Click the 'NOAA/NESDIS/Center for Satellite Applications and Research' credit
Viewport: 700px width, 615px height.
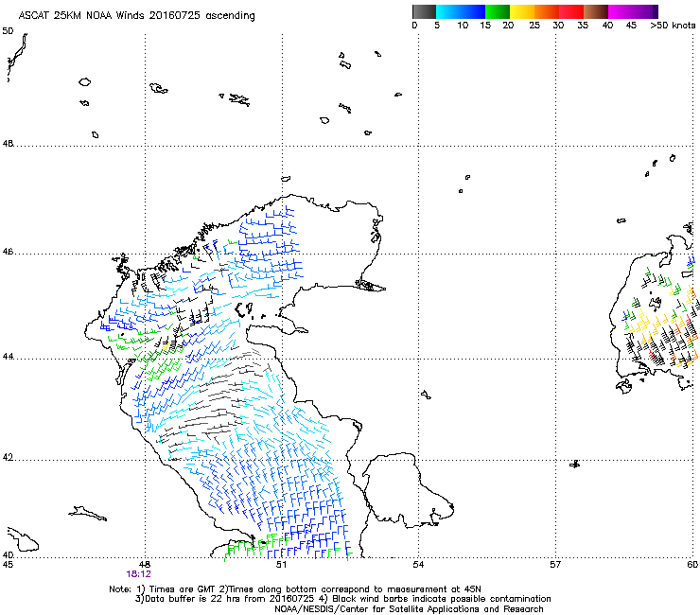coord(409,609)
